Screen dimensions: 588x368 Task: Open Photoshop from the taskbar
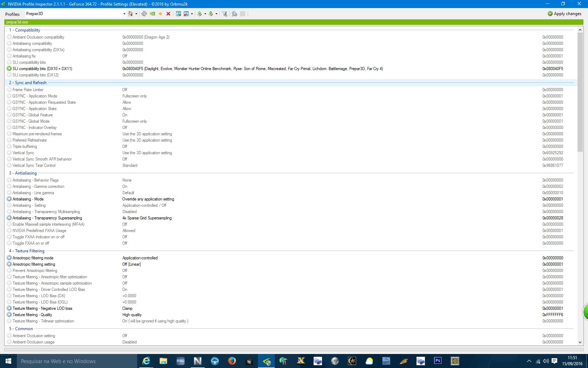pyautogui.click(x=437, y=361)
